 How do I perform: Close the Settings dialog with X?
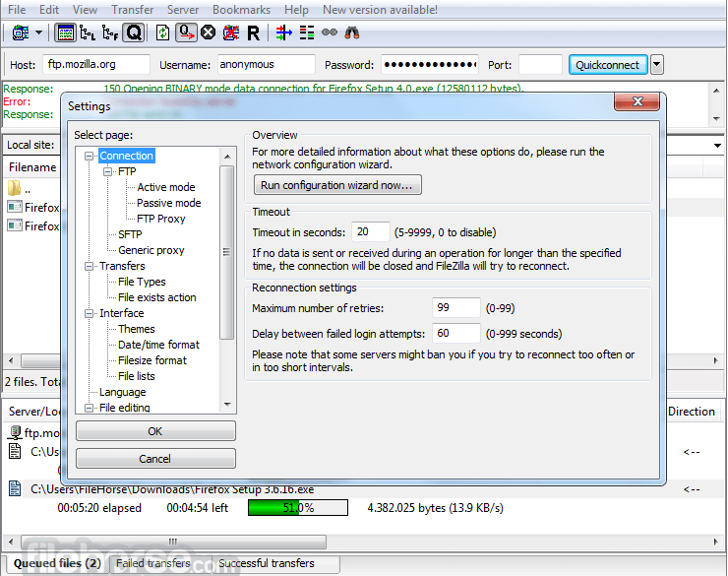coord(637,101)
